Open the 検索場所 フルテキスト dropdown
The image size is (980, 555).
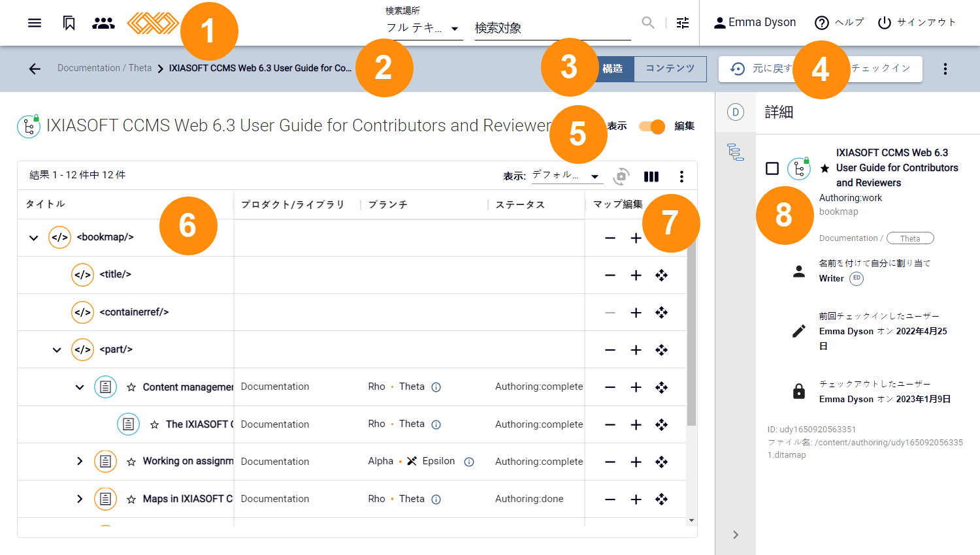pos(423,28)
